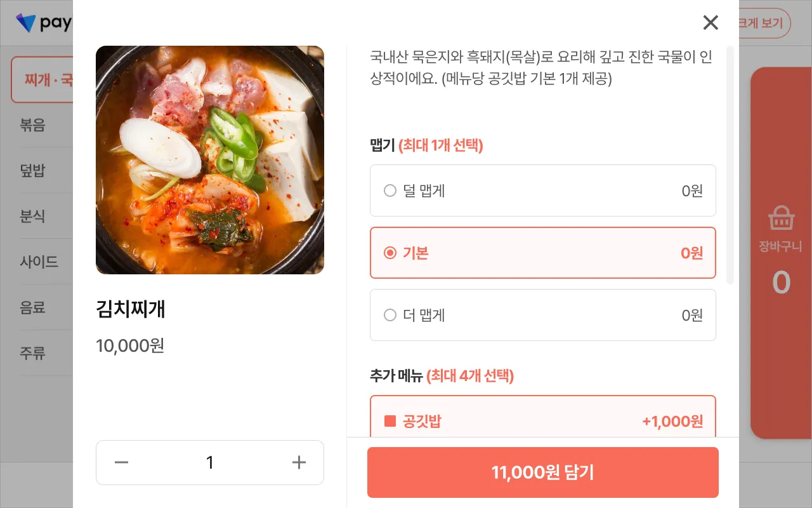This screenshot has width=812, height=508.
Task: Select the 사이드 menu category
Action: (39, 262)
